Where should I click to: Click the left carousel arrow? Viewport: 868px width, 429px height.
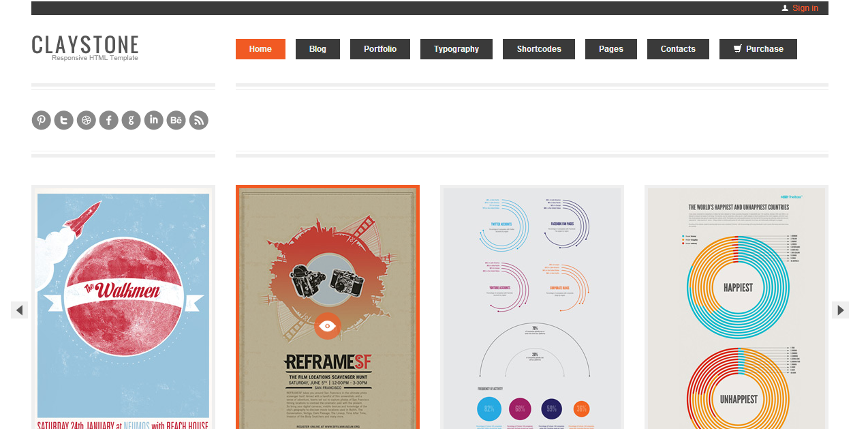[20, 310]
